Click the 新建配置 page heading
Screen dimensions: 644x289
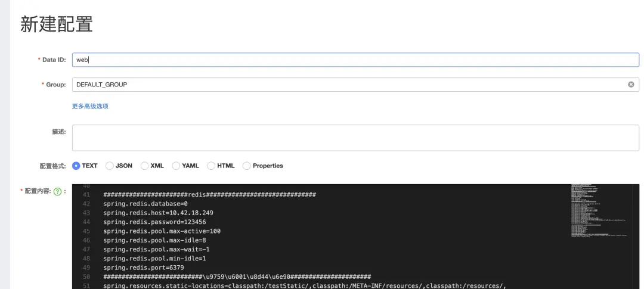click(x=56, y=24)
